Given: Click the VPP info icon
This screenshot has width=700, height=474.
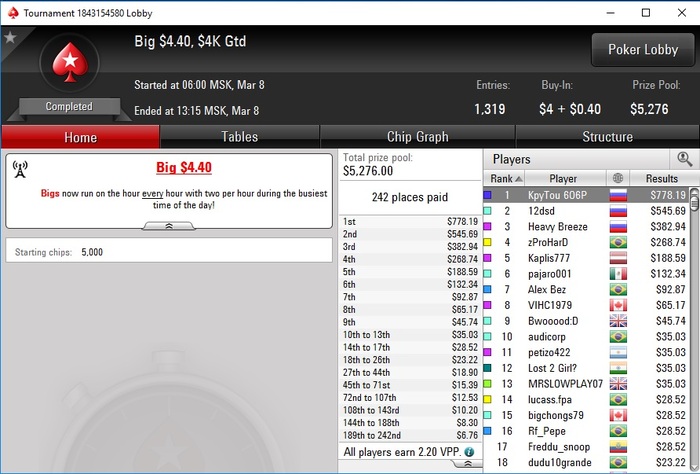Looking at the screenshot, I should (x=469, y=452).
